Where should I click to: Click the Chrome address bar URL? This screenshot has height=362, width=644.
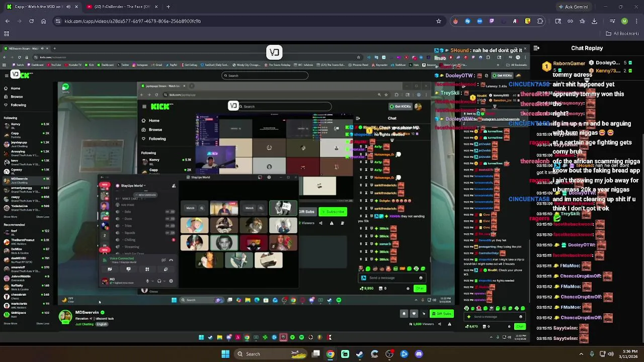pos(133,21)
